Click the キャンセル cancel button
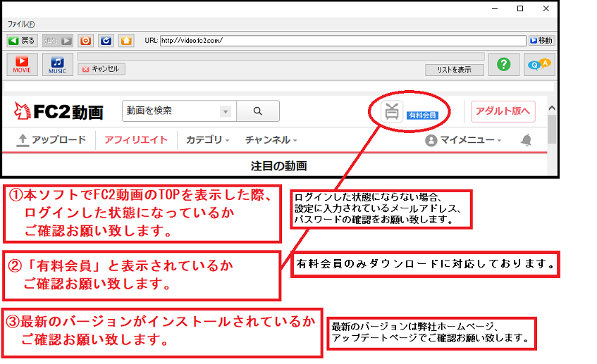The image size is (597, 364). pos(101,69)
